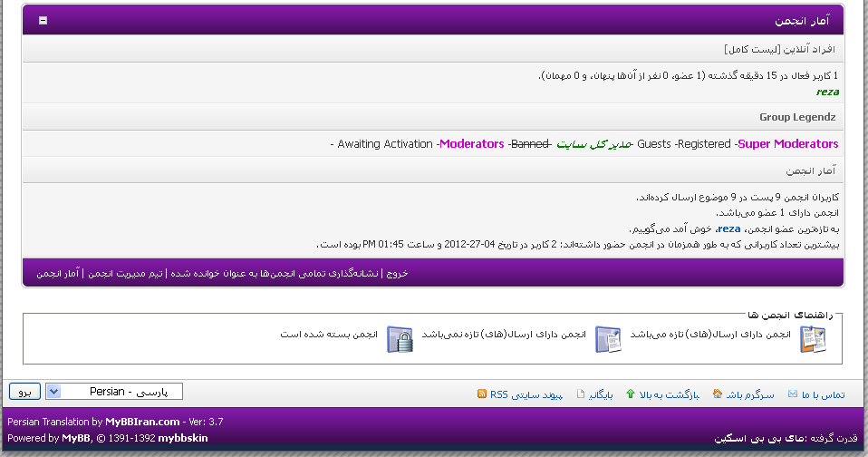Click the orange RSS feed icon

coord(482,394)
